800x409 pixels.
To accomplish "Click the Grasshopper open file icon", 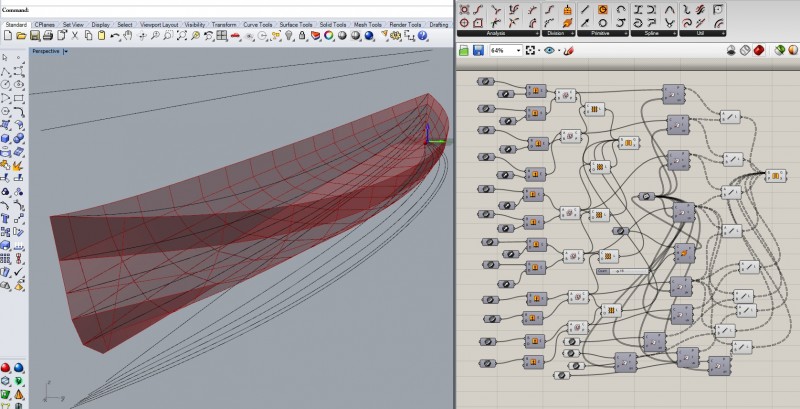I will (x=465, y=50).
